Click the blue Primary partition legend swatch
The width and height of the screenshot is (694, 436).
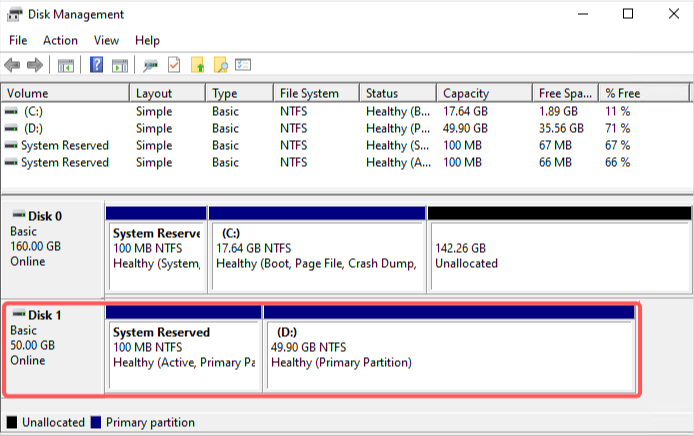point(96,422)
